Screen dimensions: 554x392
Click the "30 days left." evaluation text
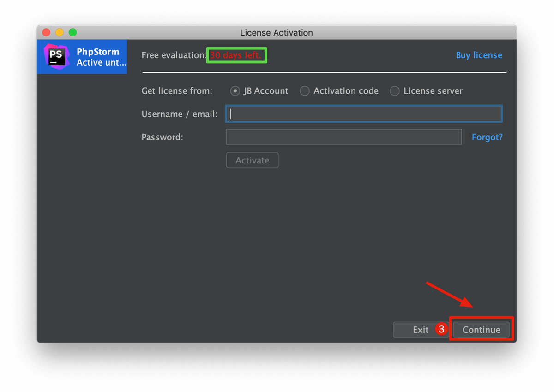235,55
